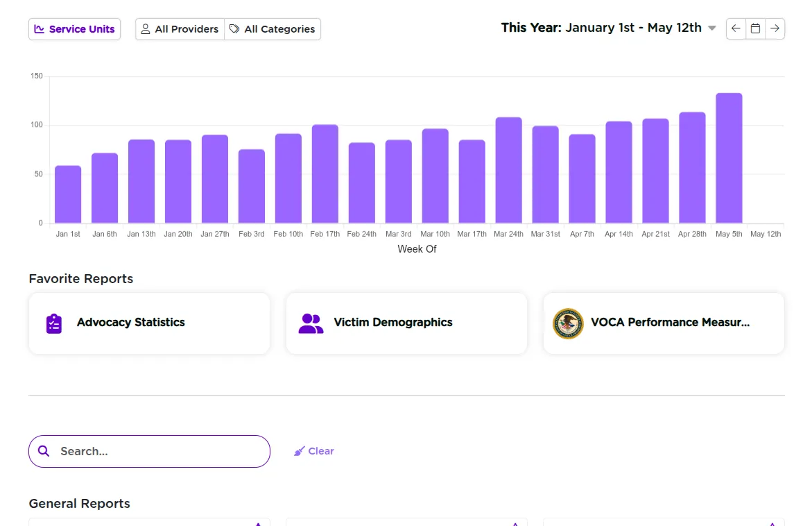Screen dimensions: 812x526
Task: Expand the All Providers filter
Action: coord(180,29)
